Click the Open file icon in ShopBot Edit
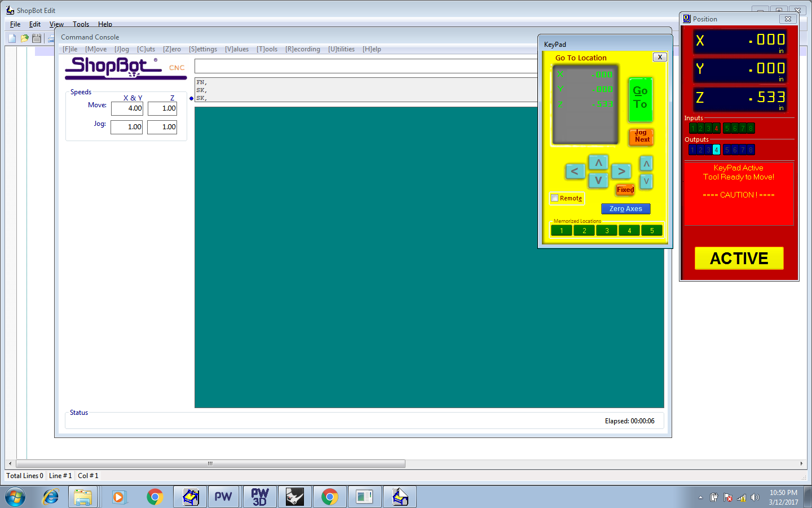Screen dimensions: 812x508 click(24, 38)
